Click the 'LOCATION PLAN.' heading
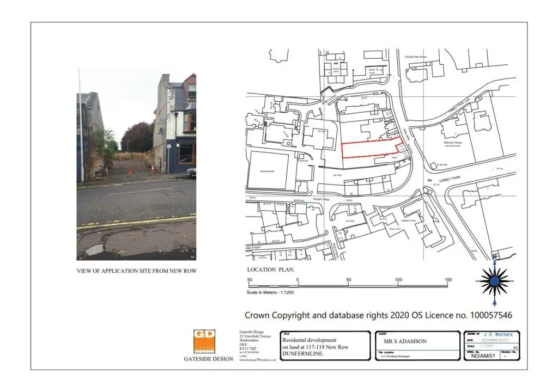The image size is (558, 392). (x=271, y=269)
